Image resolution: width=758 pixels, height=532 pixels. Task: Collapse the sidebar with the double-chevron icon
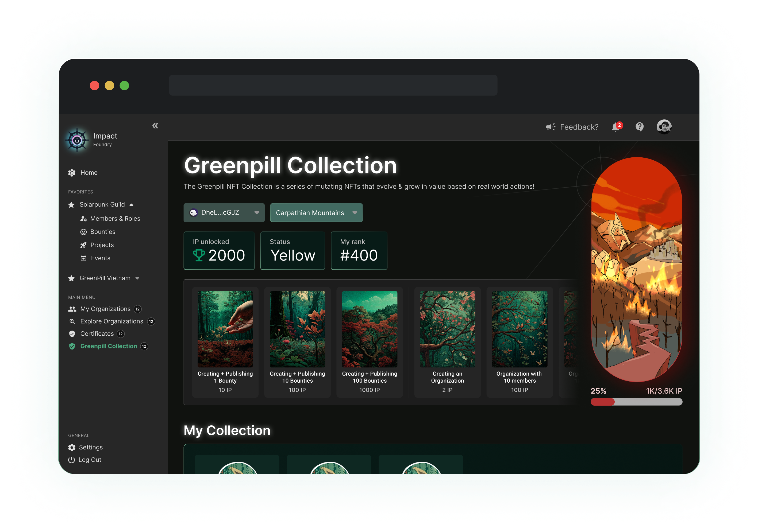tap(155, 126)
